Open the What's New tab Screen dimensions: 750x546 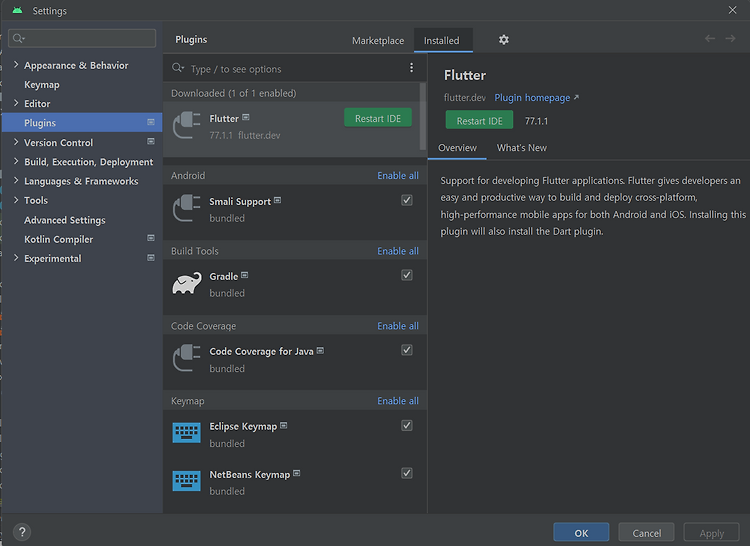(521, 148)
